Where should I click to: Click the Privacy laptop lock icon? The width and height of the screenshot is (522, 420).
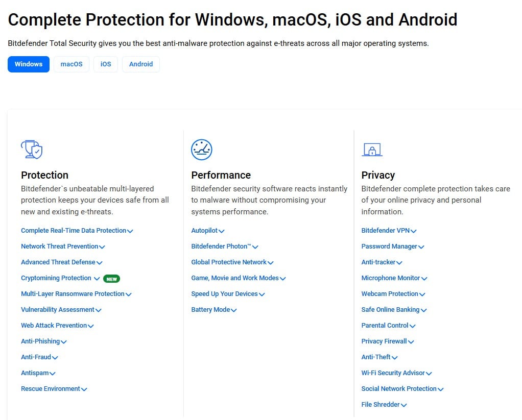click(x=372, y=150)
